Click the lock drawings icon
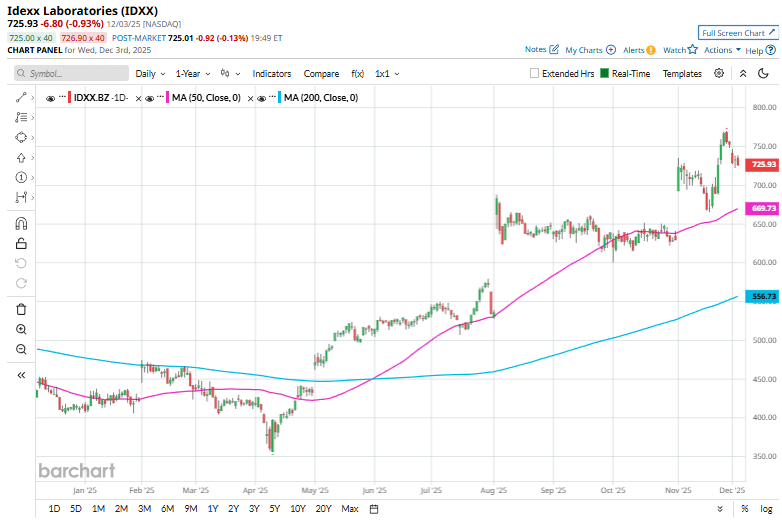This screenshot has height=520, width=782. pyautogui.click(x=21, y=243)
